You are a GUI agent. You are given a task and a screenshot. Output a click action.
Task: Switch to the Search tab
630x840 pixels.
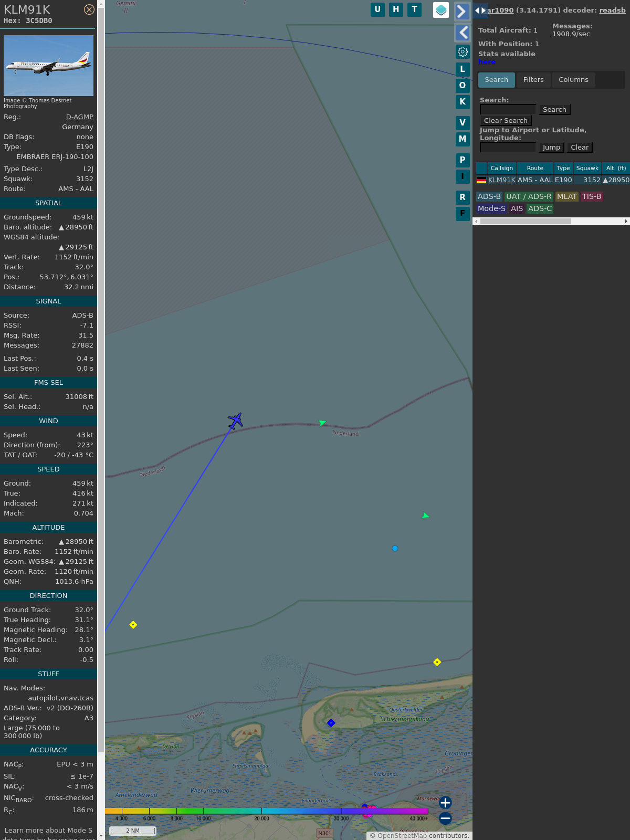(x=496, y=80)
